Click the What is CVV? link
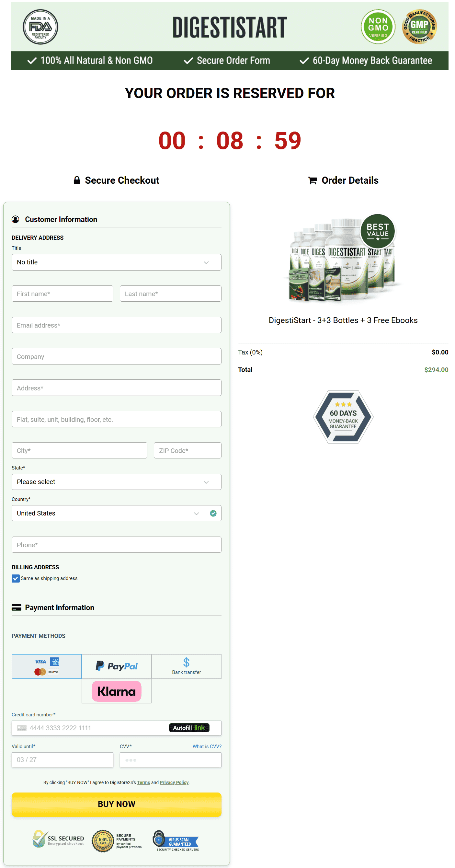Image resolution: width=455 pixels, height=868 pixels. coord(207,746)
